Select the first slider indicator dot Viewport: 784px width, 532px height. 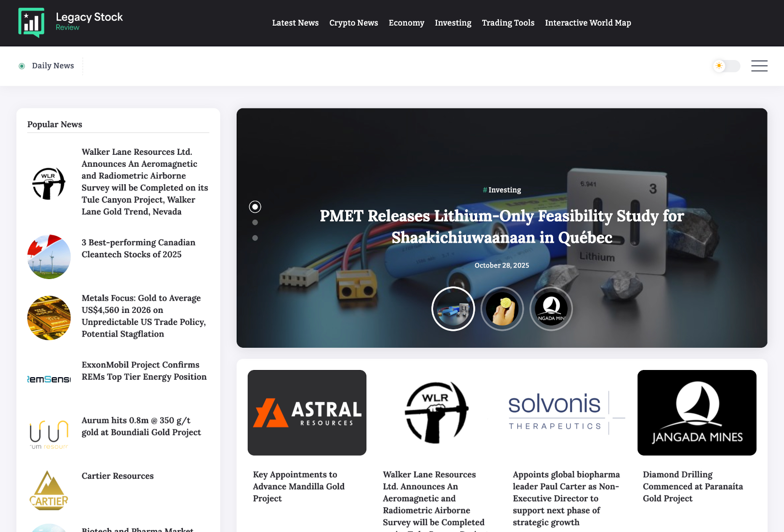255,207
